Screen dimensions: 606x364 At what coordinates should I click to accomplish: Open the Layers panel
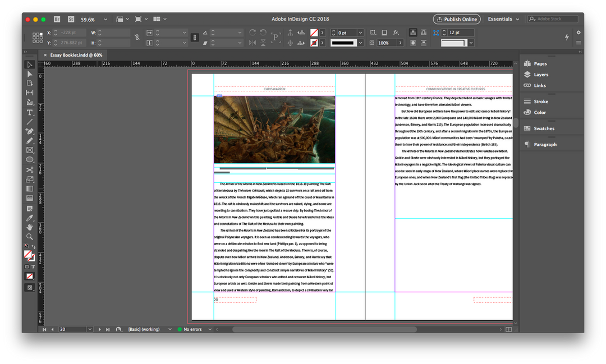[x=540, y=75]
